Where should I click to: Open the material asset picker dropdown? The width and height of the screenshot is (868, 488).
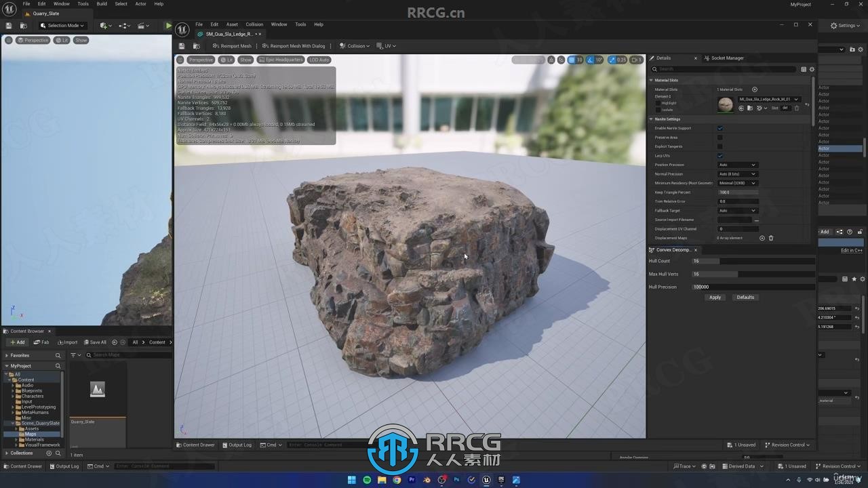click(768, 99)
